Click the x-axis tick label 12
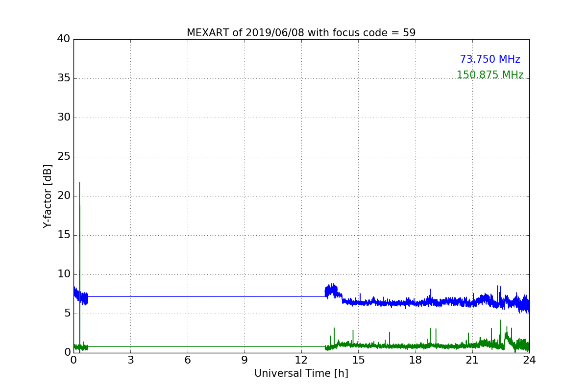This screenshot has width=588, height=392. (301, 360)
